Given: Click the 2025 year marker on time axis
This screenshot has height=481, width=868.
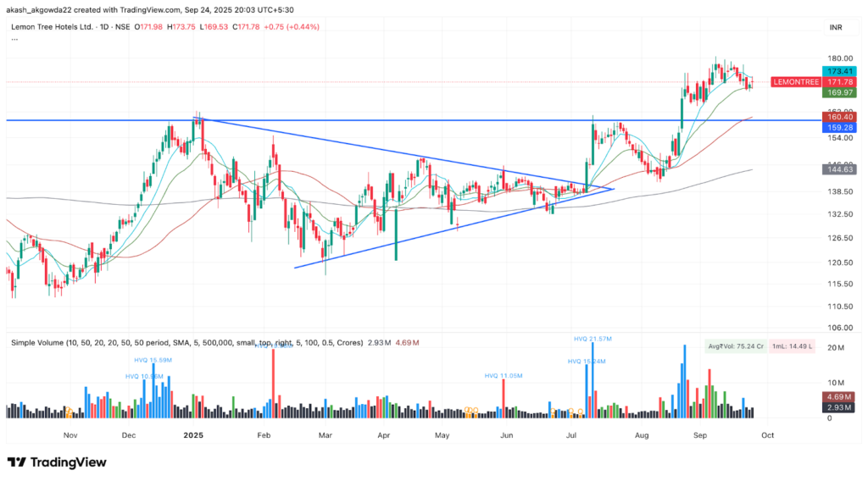Looking at the screenshot, I should 194,435.
